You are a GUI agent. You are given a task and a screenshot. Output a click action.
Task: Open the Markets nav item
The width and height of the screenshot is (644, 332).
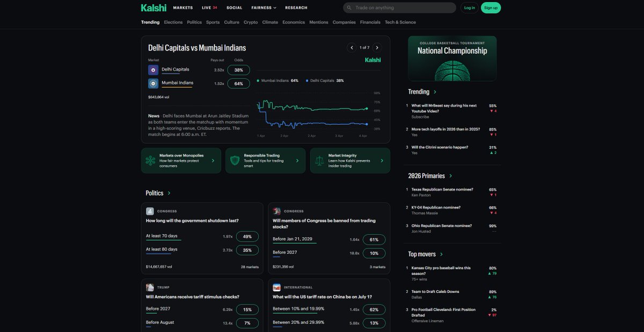[183, 8]
